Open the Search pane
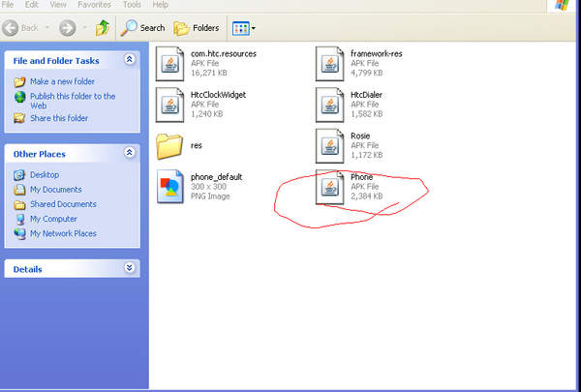This screenshot has width=581, height=392. (142, 28)
